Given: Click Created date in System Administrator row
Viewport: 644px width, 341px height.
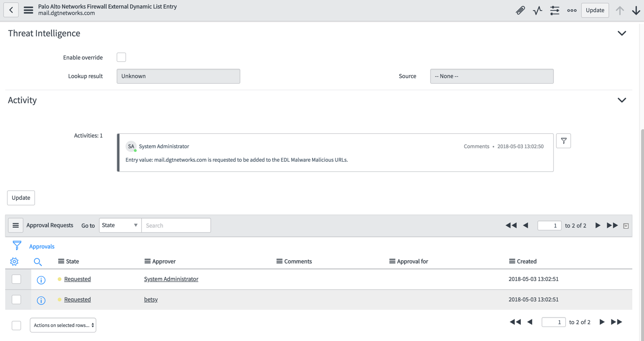Looking at the screenshot, I should click(533, 279).
